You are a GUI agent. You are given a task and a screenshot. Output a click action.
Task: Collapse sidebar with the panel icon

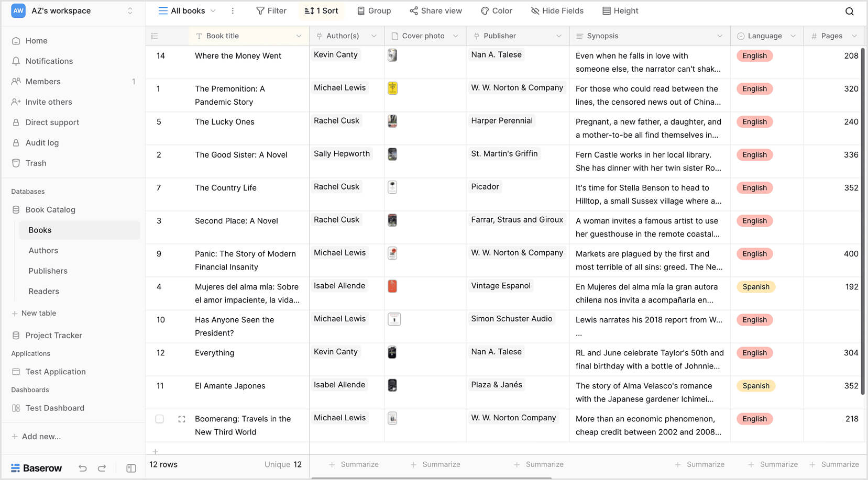[x=131, y=468]
